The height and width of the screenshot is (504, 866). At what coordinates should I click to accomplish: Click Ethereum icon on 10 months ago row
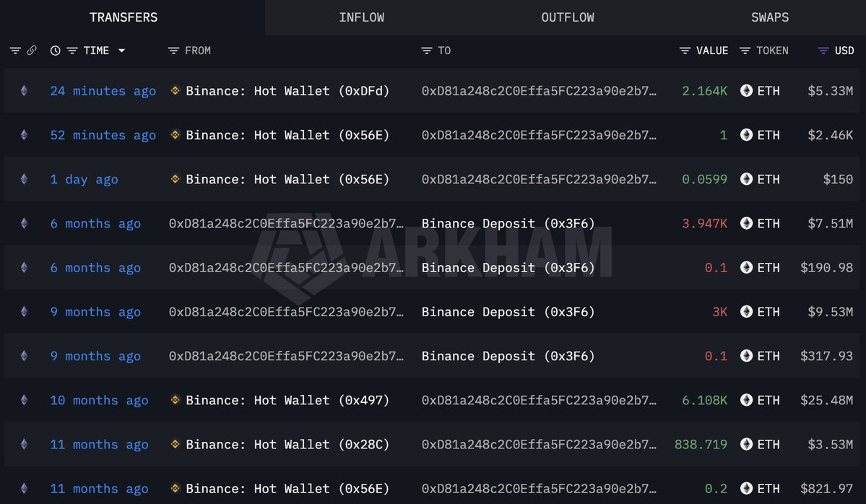click(x=25, y=400)
